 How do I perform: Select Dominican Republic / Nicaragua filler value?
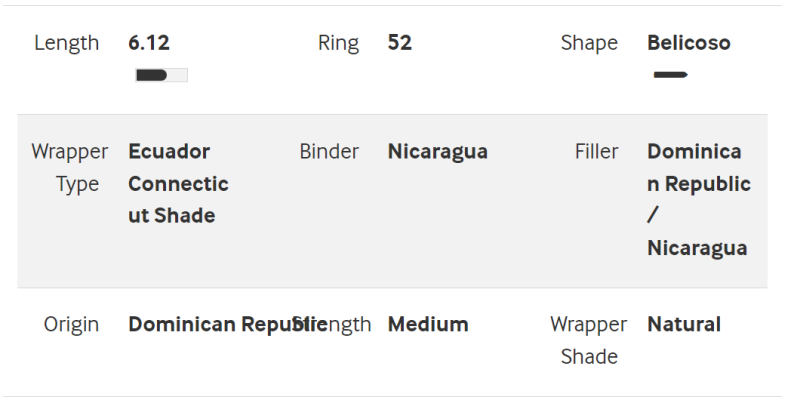click(x=699, y=199)
